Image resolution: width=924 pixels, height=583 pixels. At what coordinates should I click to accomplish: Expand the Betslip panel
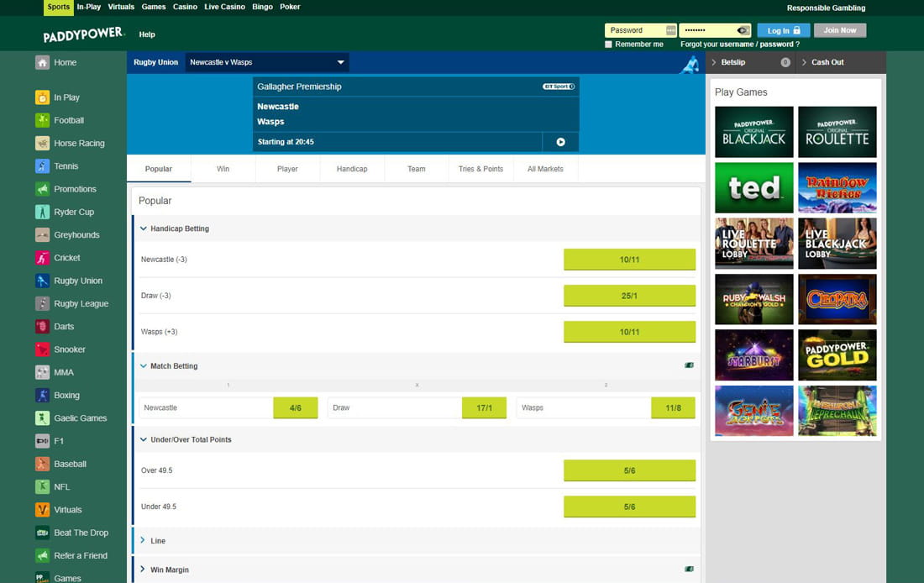[750, 62]
